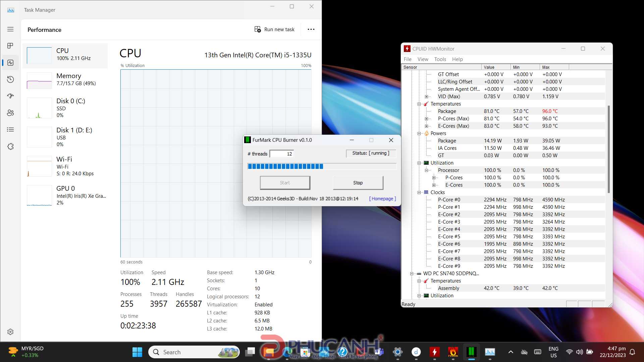Screen dimensions: 644x362
Task: Collapse the CPU Utilization section
Action: tap(419, 163)
